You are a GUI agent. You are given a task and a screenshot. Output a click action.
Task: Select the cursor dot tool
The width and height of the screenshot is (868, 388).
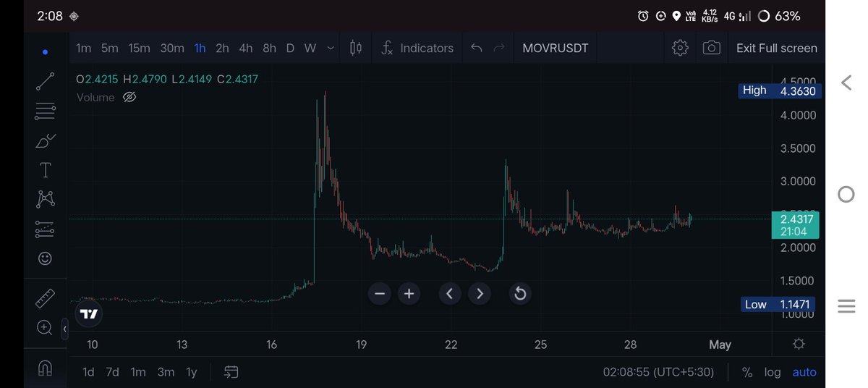(45, 52)
